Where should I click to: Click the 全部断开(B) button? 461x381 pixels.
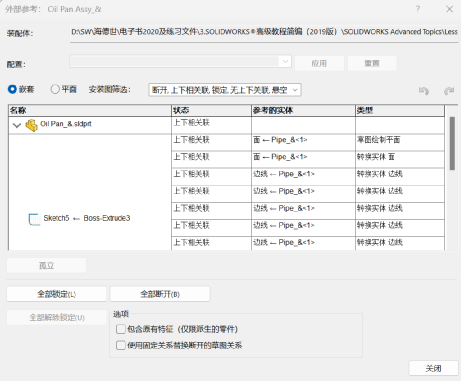(160, 294)
